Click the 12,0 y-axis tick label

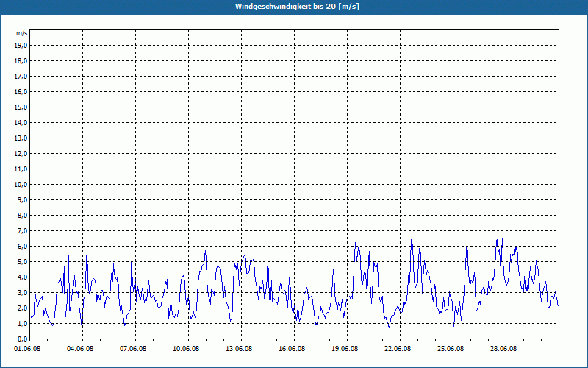[x=21, y=153]
